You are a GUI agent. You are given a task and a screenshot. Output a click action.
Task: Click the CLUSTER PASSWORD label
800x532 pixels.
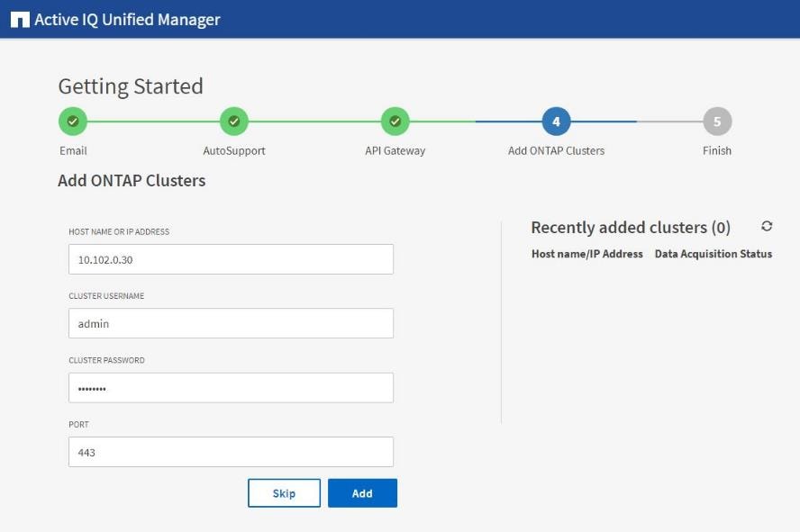point(106,360)
